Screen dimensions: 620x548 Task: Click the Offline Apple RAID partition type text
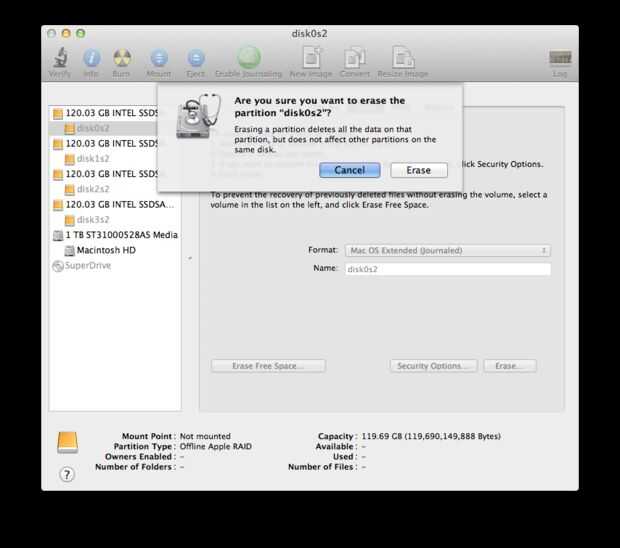coord(215,446)
